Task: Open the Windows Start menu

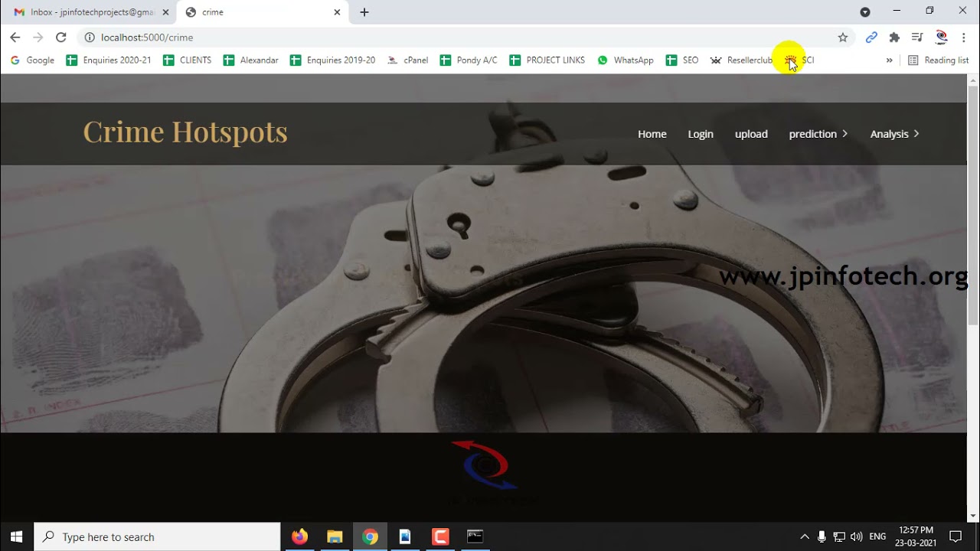Action: tap(17, 536)
